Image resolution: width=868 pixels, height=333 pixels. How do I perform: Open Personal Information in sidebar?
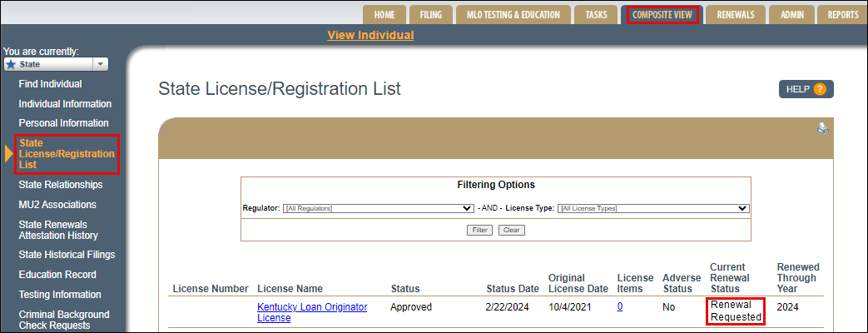[x=63, y=123]
